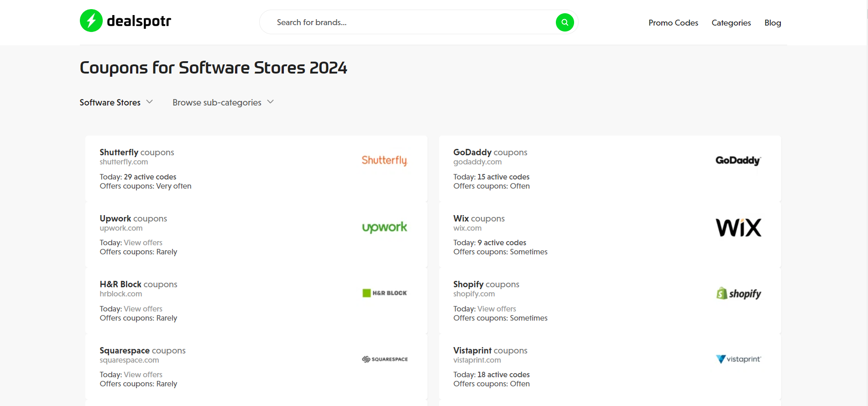This screenshot has height=406, width=868.
Task: Click View offers under H&R Block
Action: [x=143, y=309]
